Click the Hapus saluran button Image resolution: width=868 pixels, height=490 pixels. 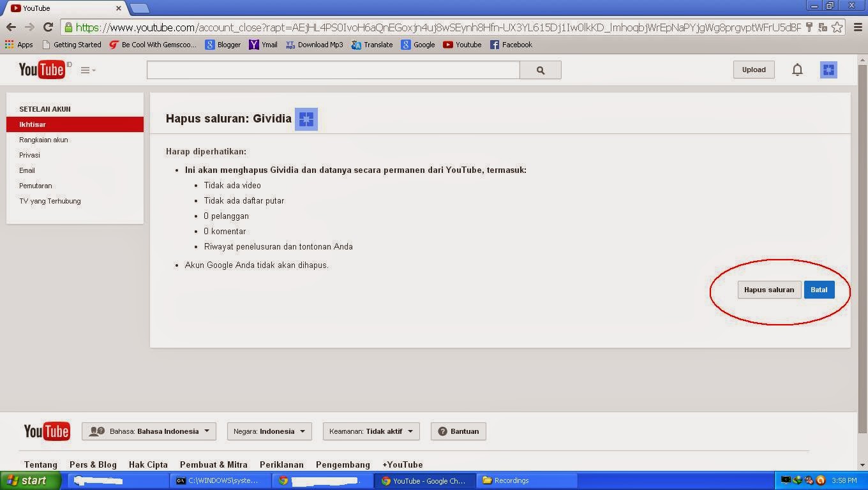click(x=769, y=290)
